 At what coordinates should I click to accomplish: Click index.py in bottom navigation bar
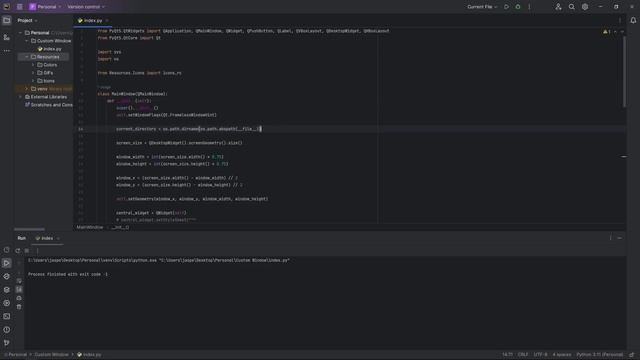point(89,355)
